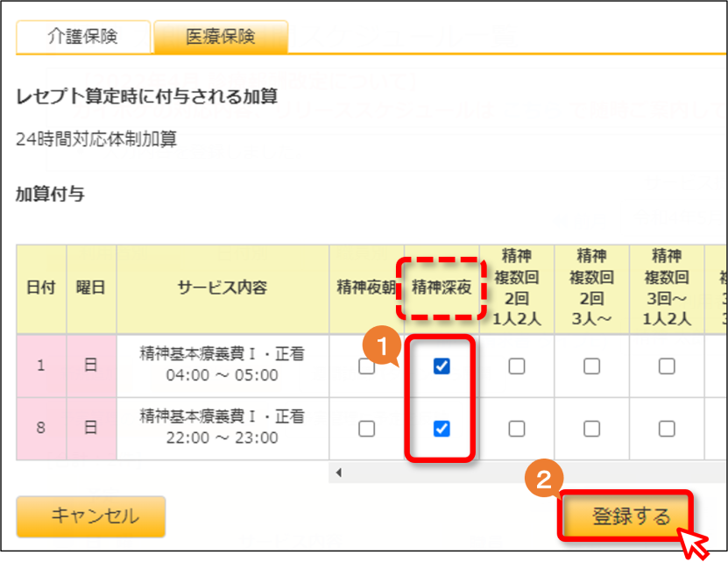Viewport: 728px width, 569px height.
Task: Tick 複数回 3回～ 1人2人 on day 8
Action: coord(667,428)
